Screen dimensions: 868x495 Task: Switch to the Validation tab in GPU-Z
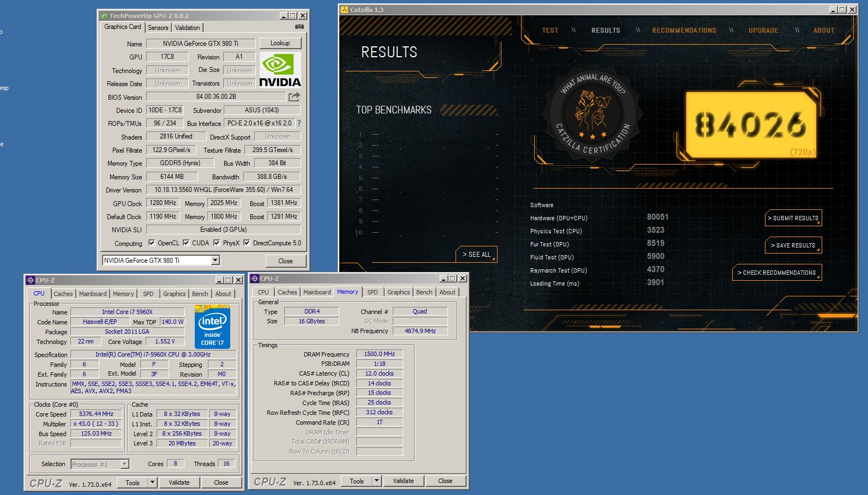coord(188,28)
